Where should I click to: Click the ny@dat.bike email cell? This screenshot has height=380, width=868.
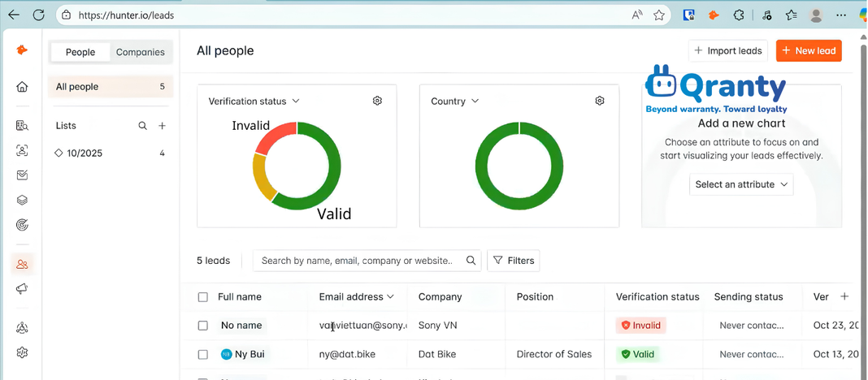[348, 355]
